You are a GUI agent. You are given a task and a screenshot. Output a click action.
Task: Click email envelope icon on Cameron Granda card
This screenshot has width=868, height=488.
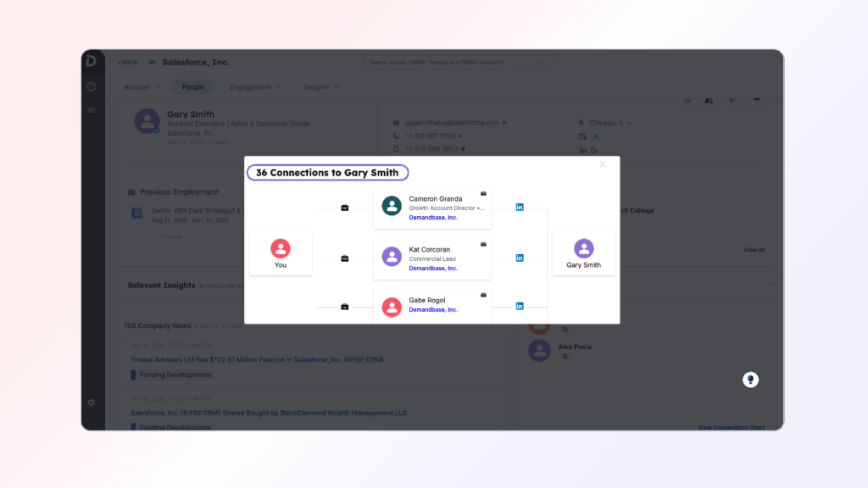coord(483,194)
